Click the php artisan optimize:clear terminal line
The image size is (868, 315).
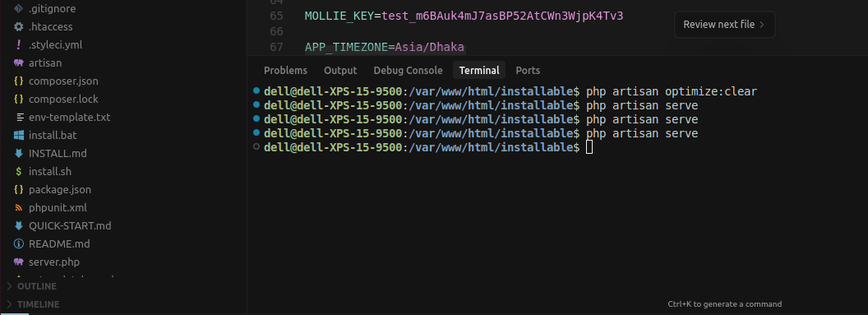[x=510, y=90]
